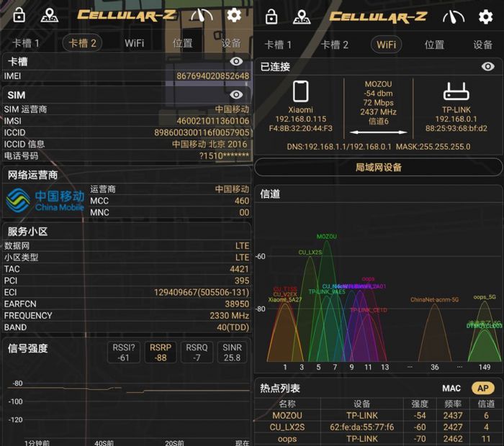Open speedometer icon in right screen
Screen dimensions: 504x446
(x=454, y=17)
